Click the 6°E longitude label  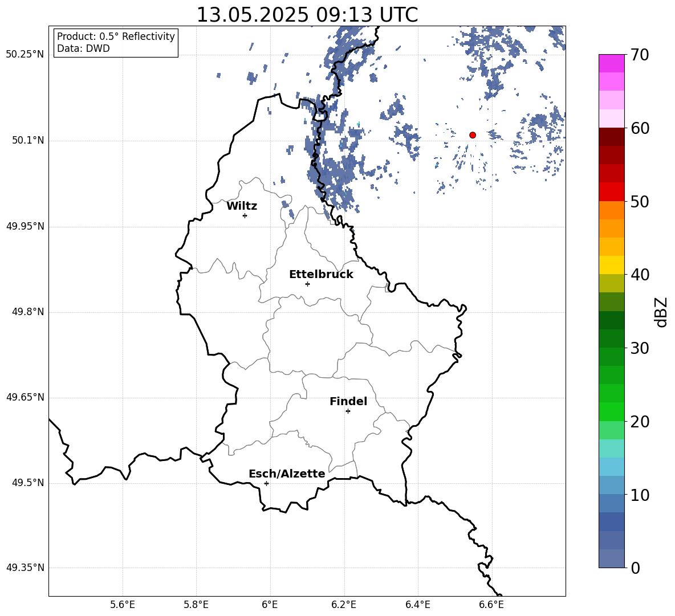coord(270,605)
